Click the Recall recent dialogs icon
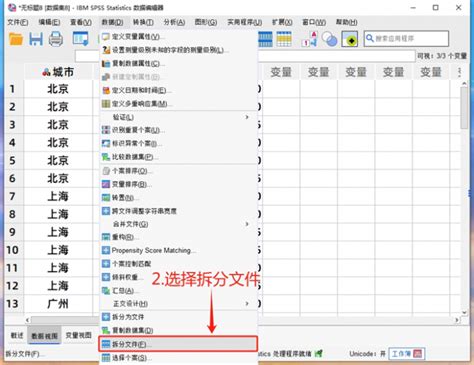 (80, 39)
